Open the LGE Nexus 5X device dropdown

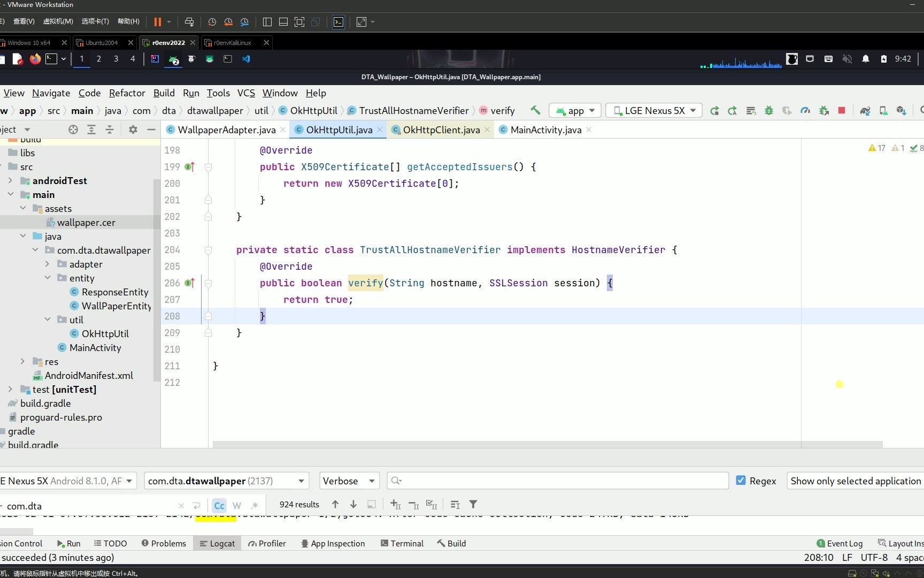point(654,111)
